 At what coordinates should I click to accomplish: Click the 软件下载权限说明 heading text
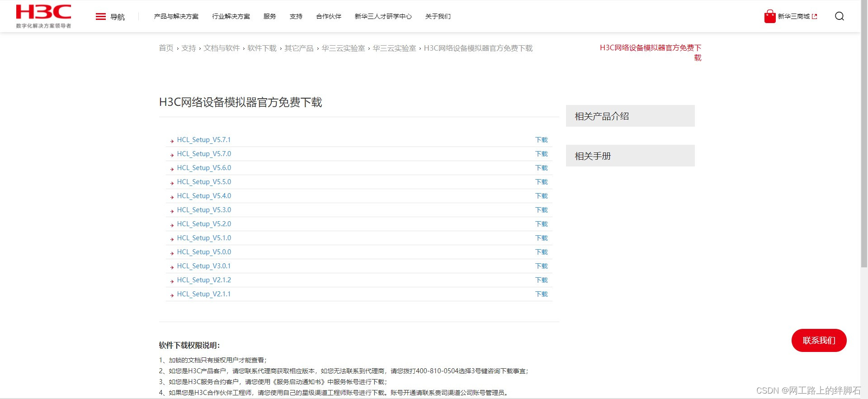tap(189, 345)
